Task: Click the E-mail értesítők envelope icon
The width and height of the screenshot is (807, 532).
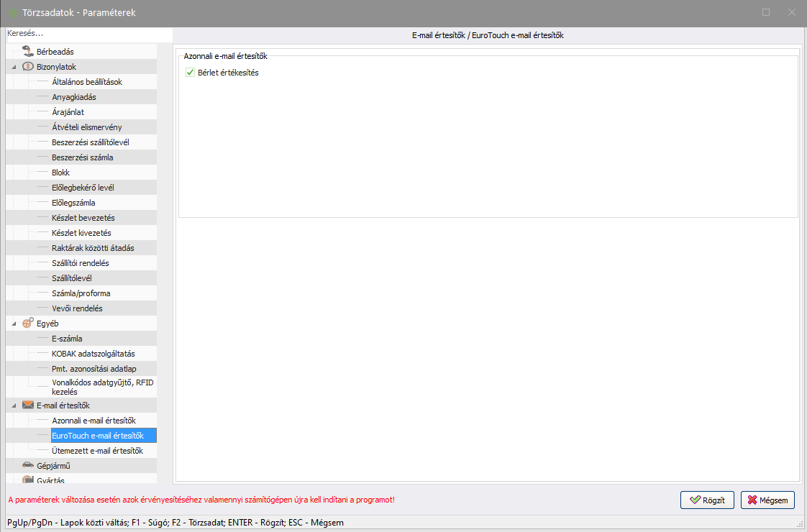Action: (x=27, y=405)
